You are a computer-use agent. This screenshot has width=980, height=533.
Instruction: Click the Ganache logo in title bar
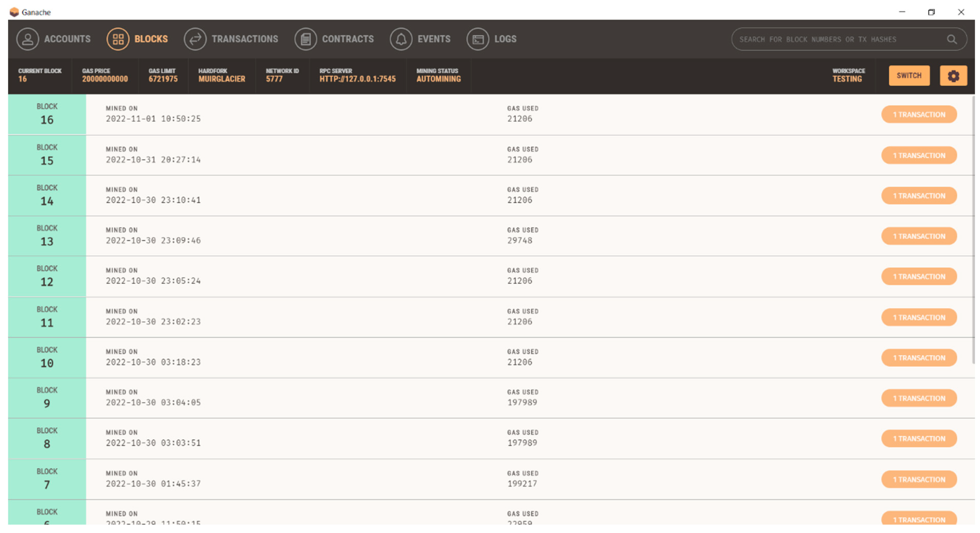coord(14,12)
